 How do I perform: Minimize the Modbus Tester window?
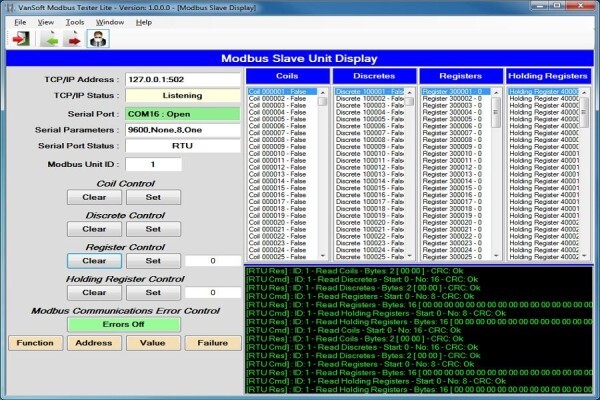(540, 6)
